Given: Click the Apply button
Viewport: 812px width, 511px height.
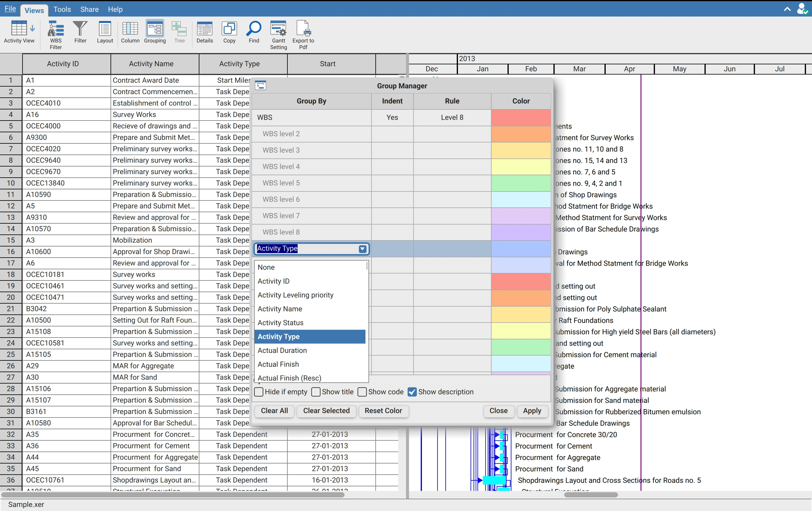Looking at the screenshot, I should [x=532, y=411].
